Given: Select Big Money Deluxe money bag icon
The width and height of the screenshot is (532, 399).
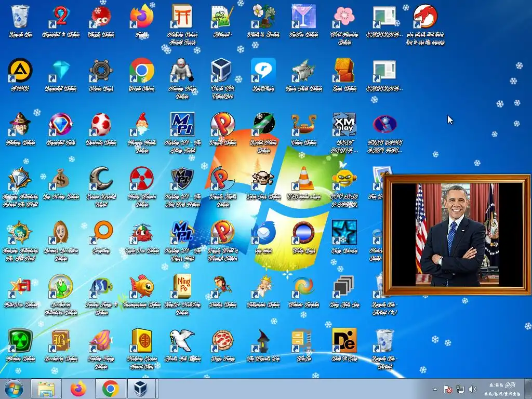Looking at the screenshot, I should [60, 178].
